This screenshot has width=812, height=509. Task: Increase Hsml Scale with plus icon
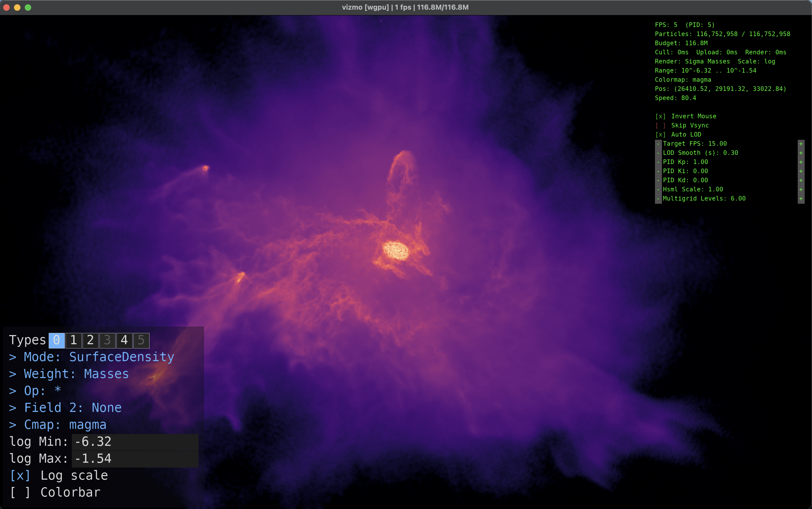801,189
